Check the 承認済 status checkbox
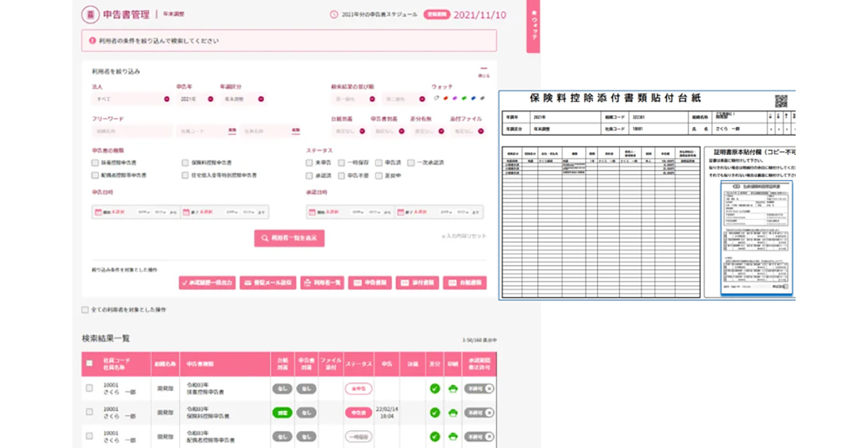 coord(310,176)
